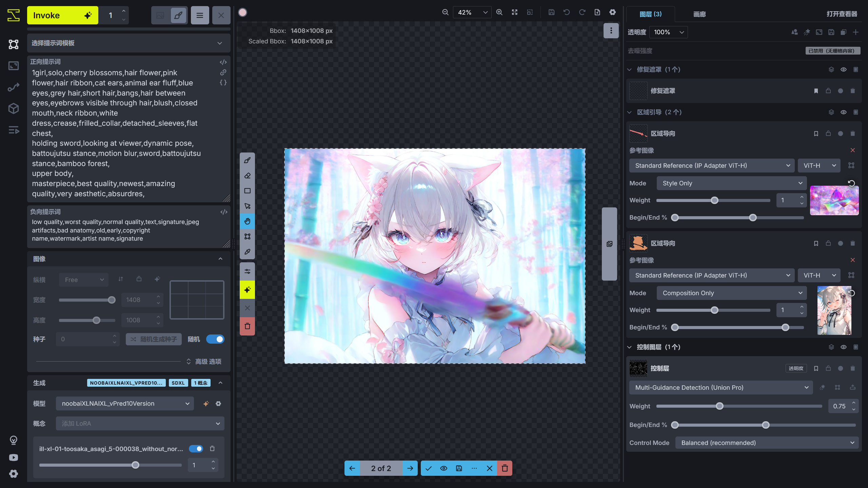Select the Rectangle tool
This screenshot has width=868, height=488.
pyautogui.click(x=247, y=191)
